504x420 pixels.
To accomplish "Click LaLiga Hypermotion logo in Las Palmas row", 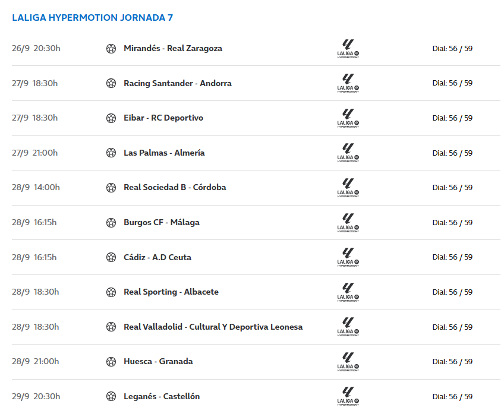I will coord(348,153).
